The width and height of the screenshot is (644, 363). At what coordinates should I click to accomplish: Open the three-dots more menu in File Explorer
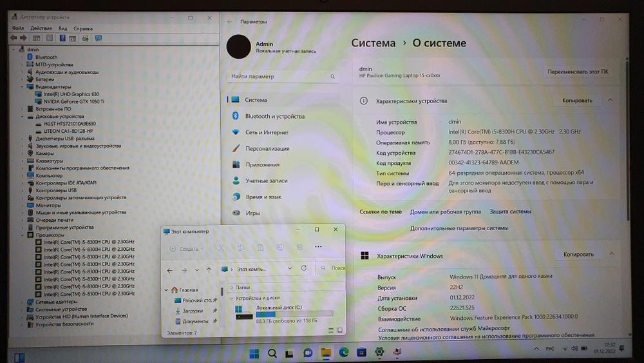[318, 247]
